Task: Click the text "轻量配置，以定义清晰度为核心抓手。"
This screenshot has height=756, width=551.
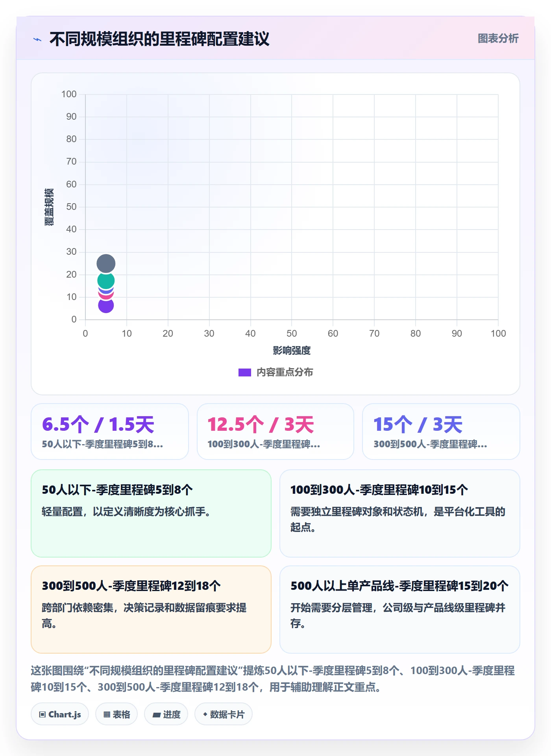Action: [x=126, y=512]
